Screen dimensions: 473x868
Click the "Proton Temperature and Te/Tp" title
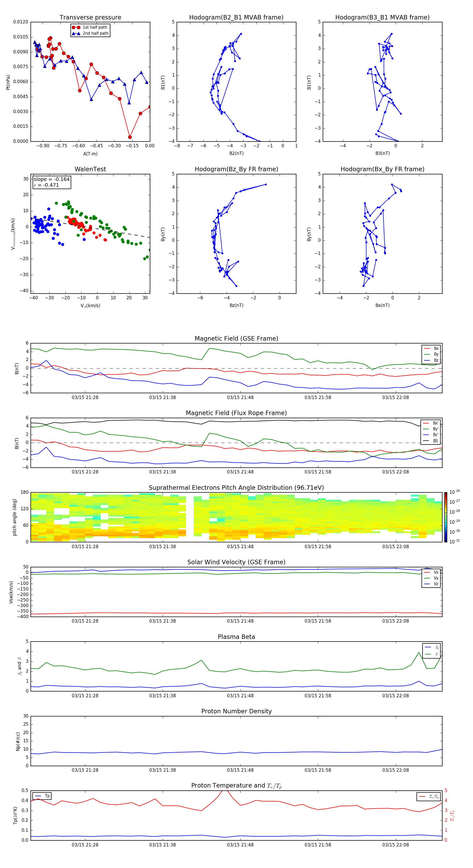236,786
